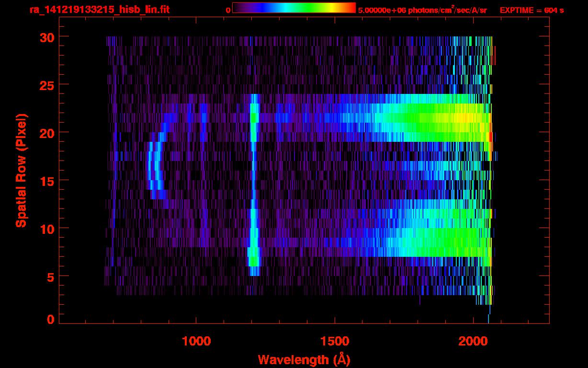Click the rainbow color scale bar
This screenshot has height=368, width=588.
[294, 8]
